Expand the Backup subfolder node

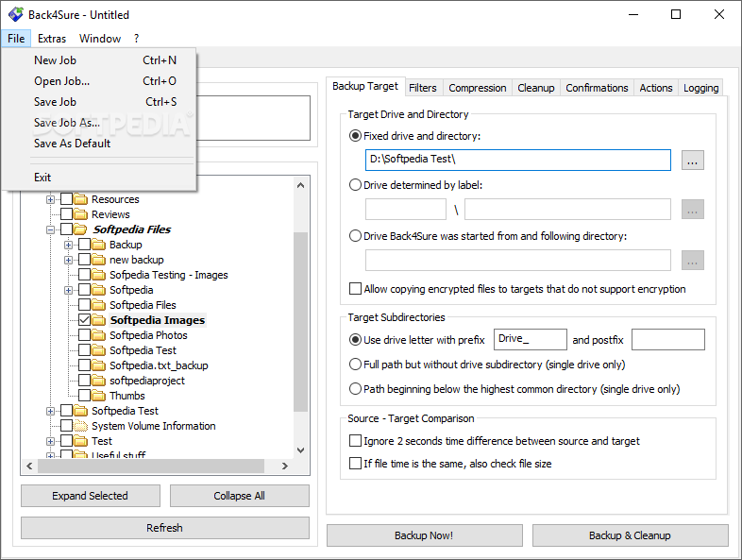click(x=68, y=246)
